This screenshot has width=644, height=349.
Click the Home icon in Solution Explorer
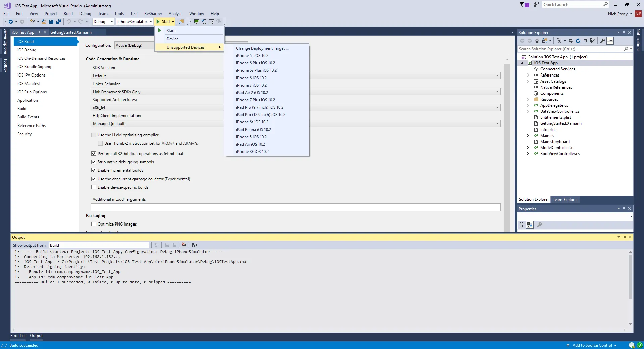tap(537, 41)
